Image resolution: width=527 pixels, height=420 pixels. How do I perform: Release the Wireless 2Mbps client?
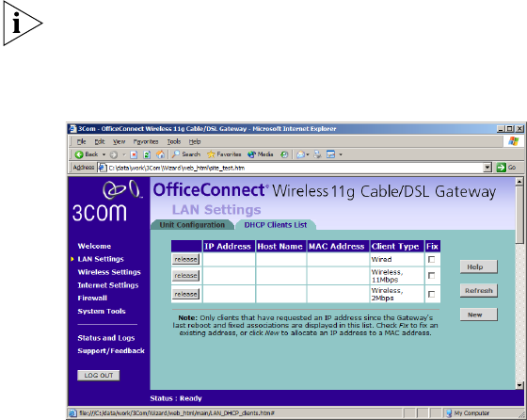point(185,294)
